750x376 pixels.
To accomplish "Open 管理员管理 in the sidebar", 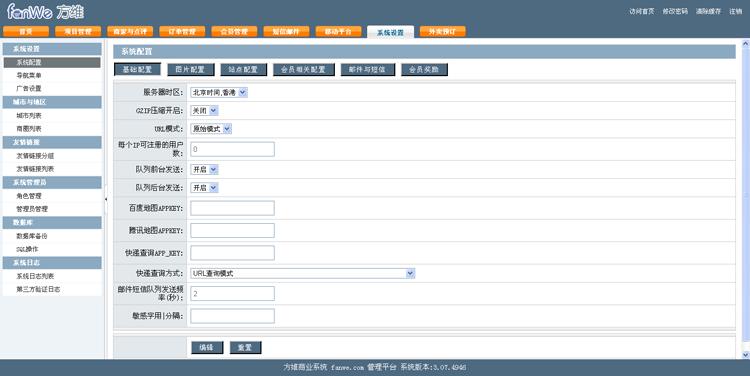I will pos(52,209).
